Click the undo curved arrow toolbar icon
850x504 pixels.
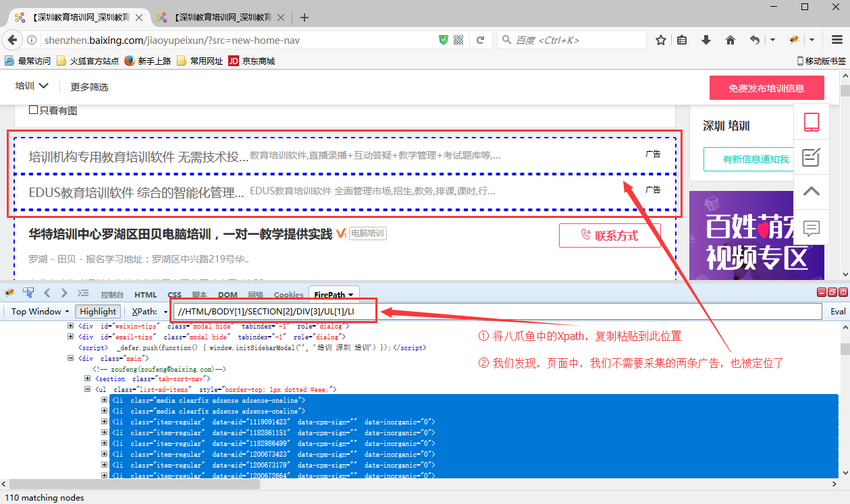[x=755, y=40]
